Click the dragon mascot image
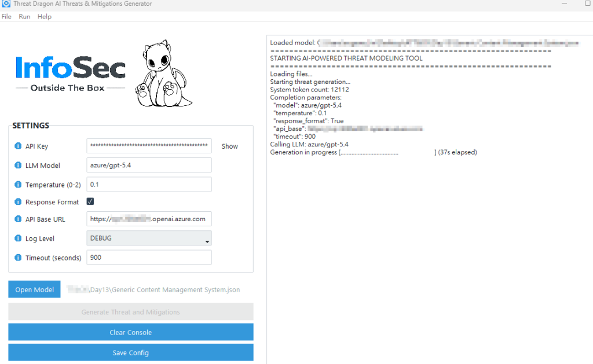593x364 pixels. (x=163, y=73)
